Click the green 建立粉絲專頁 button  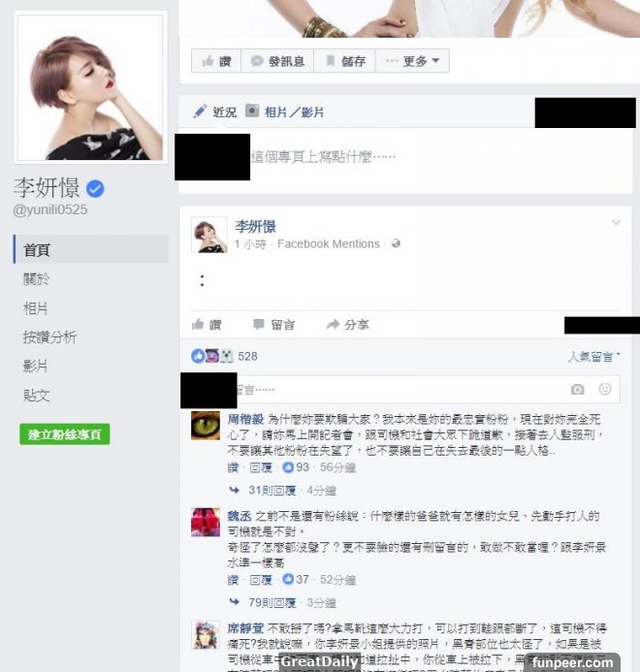(65, 434)
